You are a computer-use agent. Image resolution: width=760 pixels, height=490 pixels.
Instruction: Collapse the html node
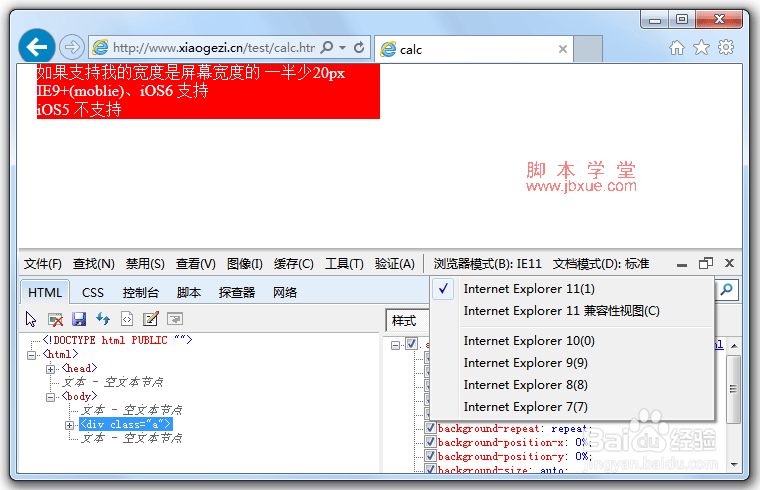(x=32, y=355)
